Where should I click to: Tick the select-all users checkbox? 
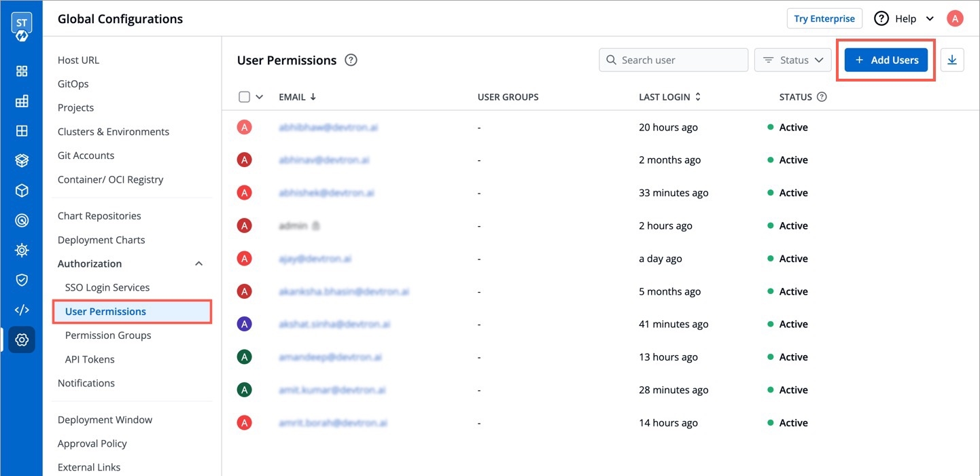pyautogui.click(x=245, y=97)
